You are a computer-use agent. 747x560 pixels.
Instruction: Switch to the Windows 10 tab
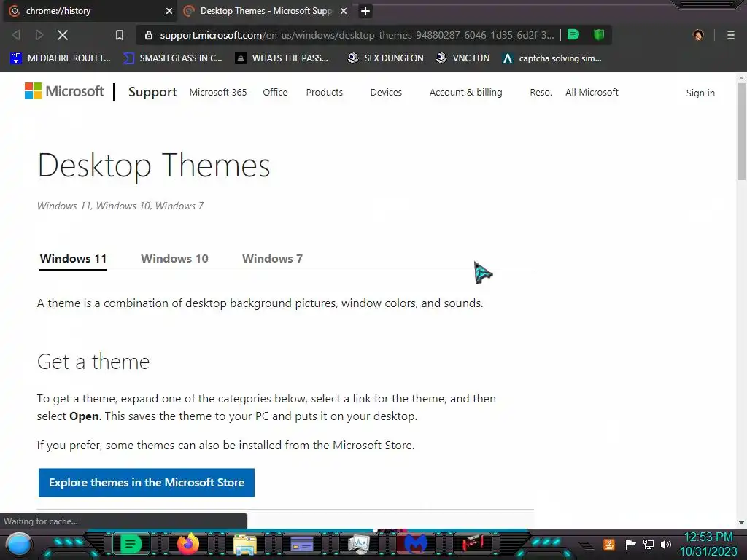[174, 259]
